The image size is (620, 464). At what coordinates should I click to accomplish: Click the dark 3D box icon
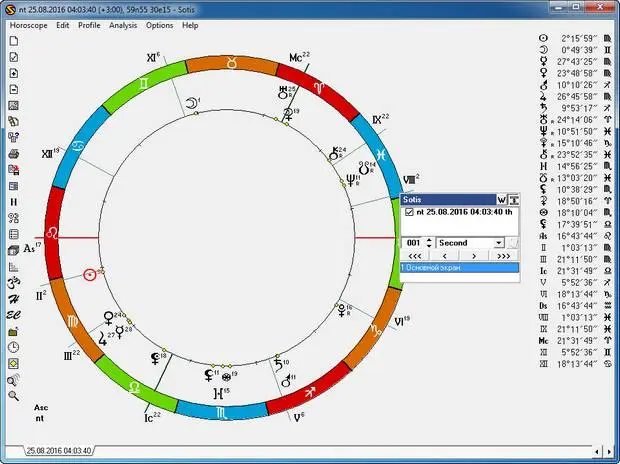coord(13,250)
